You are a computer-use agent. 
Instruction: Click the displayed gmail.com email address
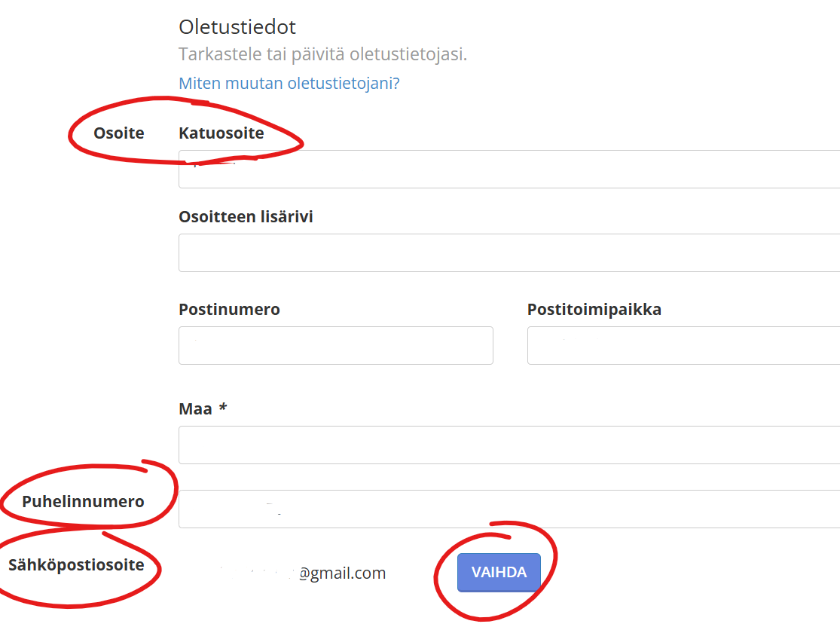pos(341,573)
